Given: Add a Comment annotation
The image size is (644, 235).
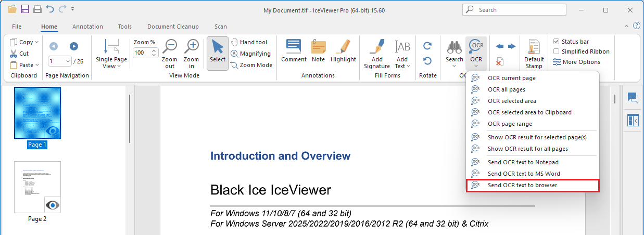Looking at the screenshot, I should coord(294,51).
